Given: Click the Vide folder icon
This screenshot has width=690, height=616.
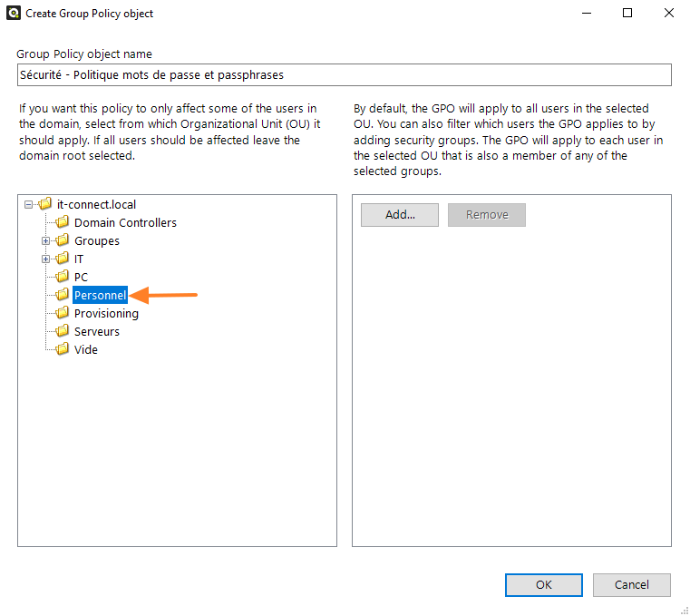Looking at the screenshot, I should [x=63, y=349].
